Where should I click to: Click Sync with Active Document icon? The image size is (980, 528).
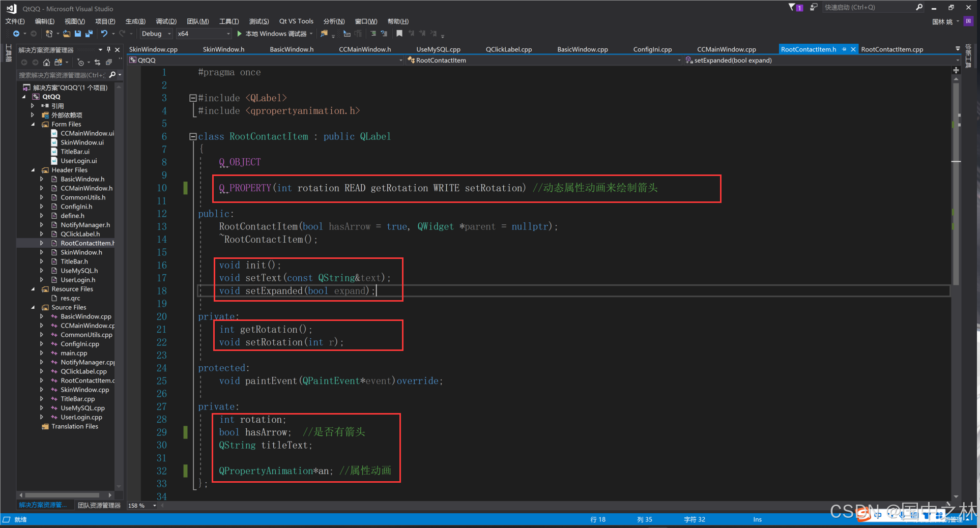pos(97,62)
